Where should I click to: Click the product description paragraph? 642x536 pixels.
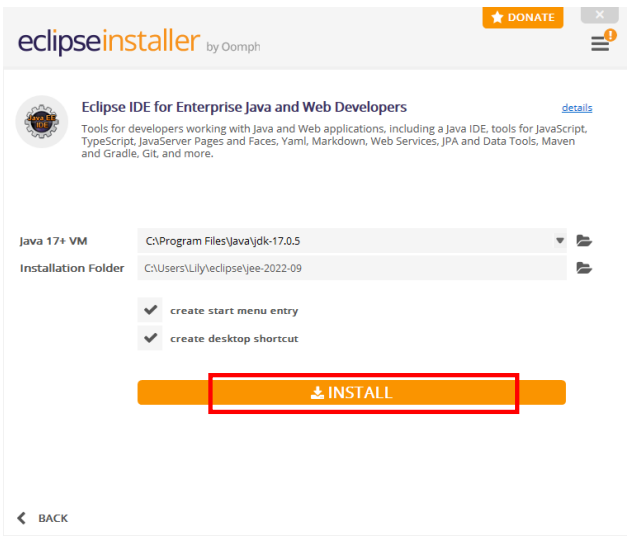[334, 141]
